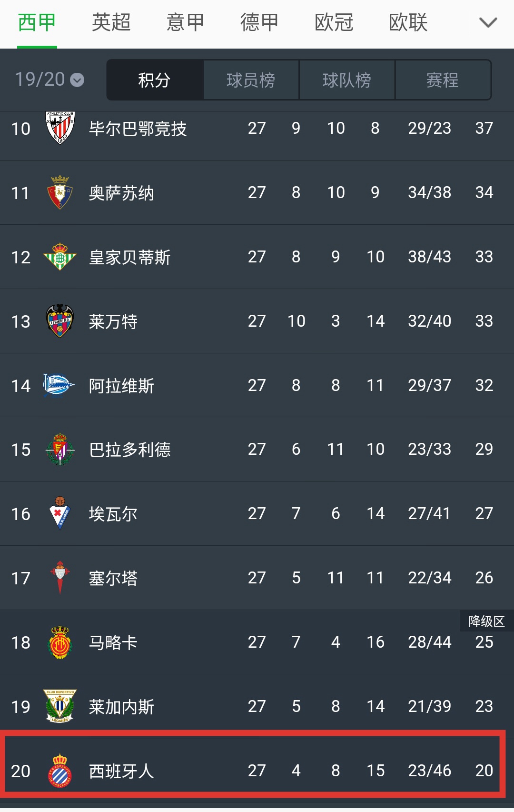Viewport: 514px width, 812px height.
Task: Select the 球队榜 tab
Action: tap(346, 80)
